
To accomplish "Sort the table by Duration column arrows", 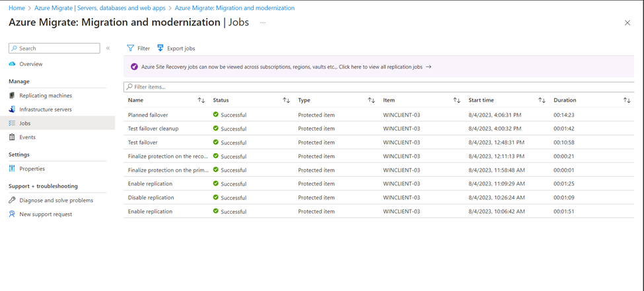I will point(627,100).
